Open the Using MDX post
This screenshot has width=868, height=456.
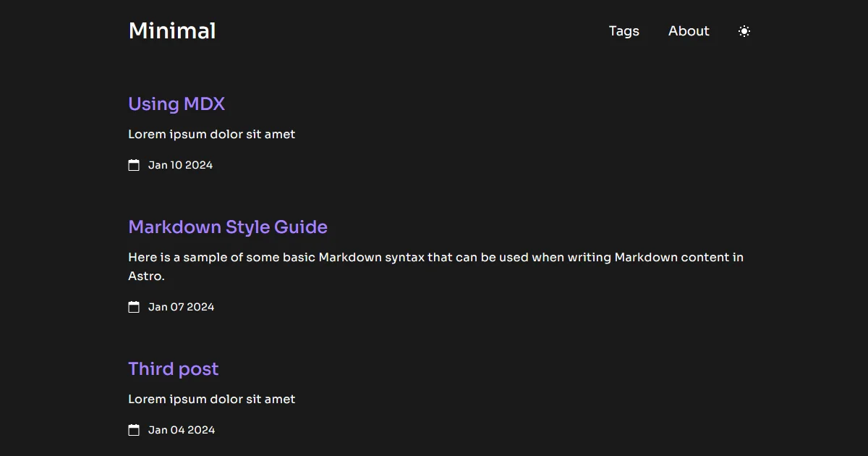(176, 104)
